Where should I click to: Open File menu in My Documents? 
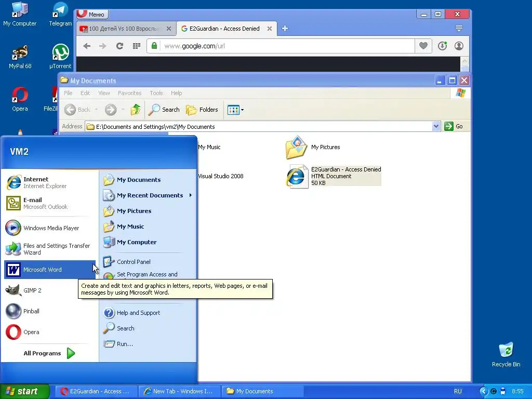click(68, 93)
